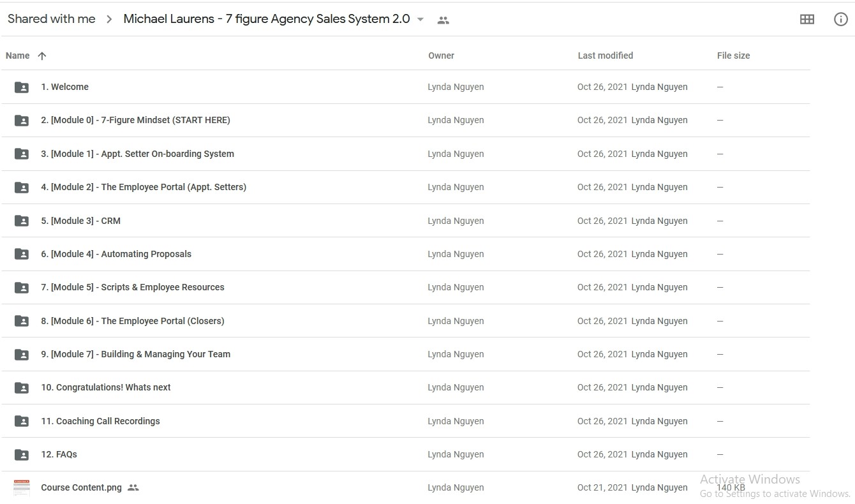Select folder icon of Coaching Call Recordings
This screenshot has height=504, width=855.
[x=22, y=421]
